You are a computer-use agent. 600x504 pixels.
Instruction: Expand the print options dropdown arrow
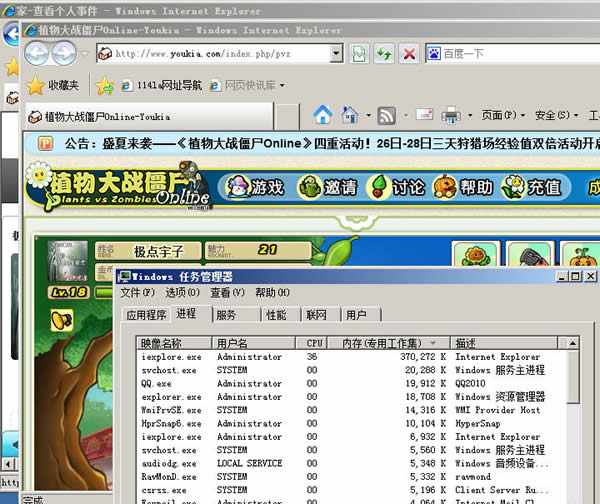470,115
